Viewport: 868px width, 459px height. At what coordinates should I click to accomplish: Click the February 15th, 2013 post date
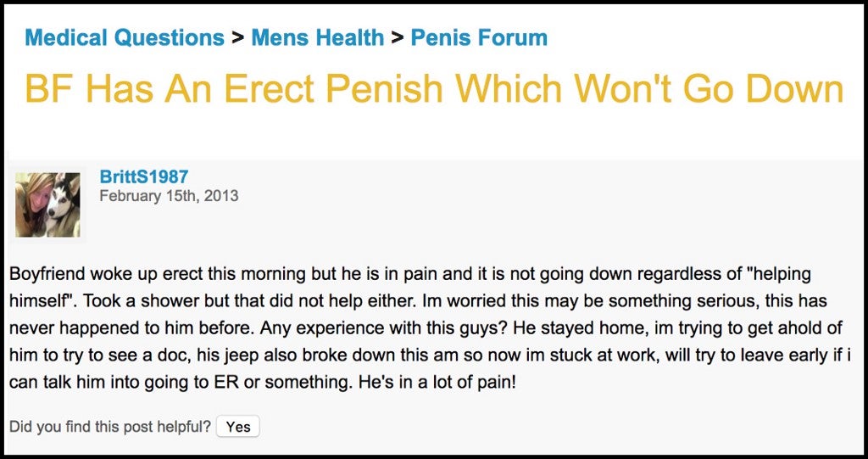point(169,196)
